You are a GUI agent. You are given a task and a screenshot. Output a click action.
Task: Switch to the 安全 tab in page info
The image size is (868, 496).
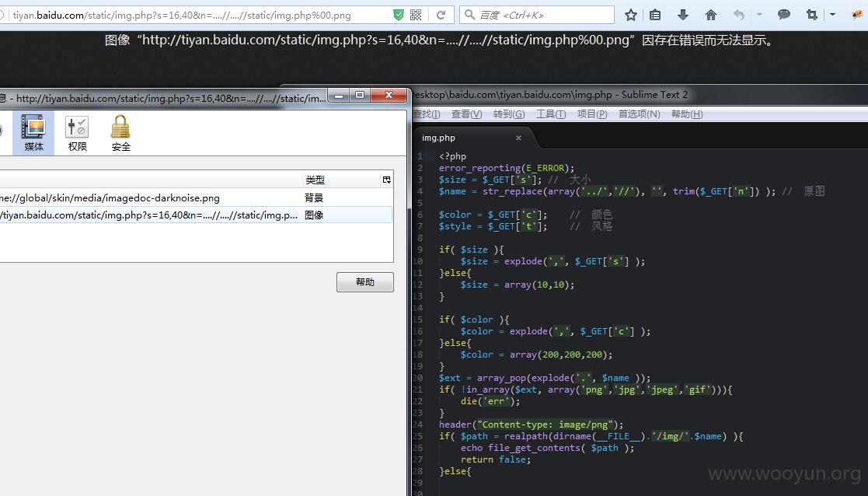[x=120, y=133]
